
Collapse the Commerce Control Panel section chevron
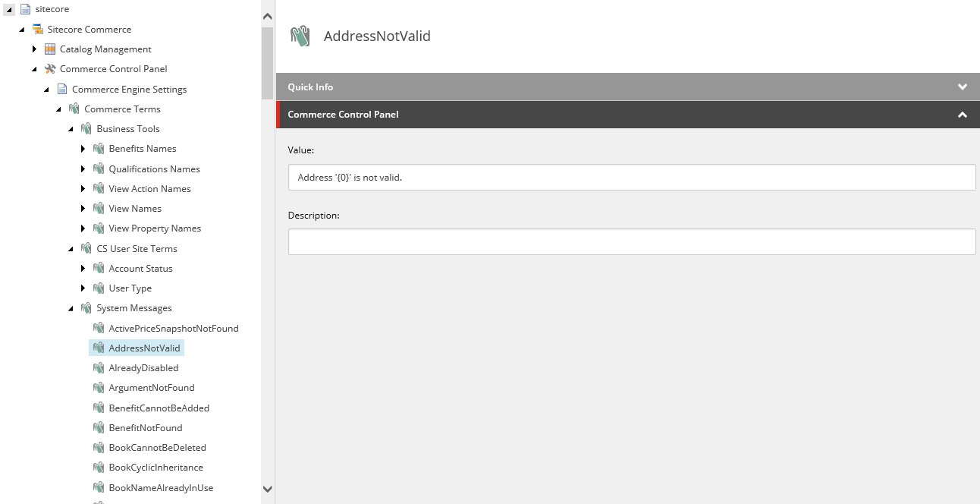963,115
